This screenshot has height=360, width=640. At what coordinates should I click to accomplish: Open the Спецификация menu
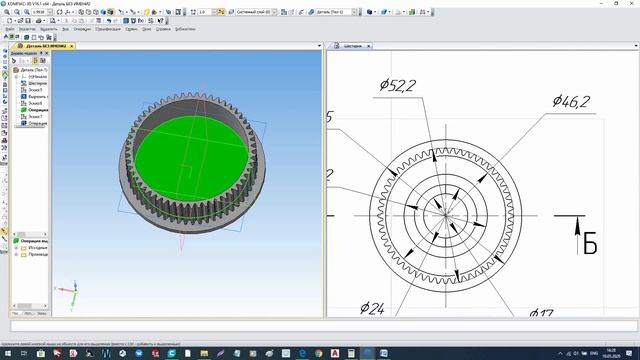[x=108, y=29]
